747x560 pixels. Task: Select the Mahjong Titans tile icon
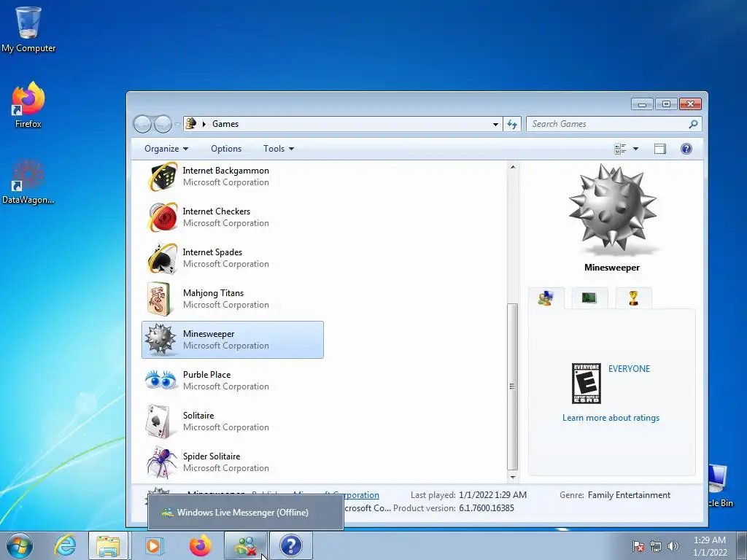[159, 299]
